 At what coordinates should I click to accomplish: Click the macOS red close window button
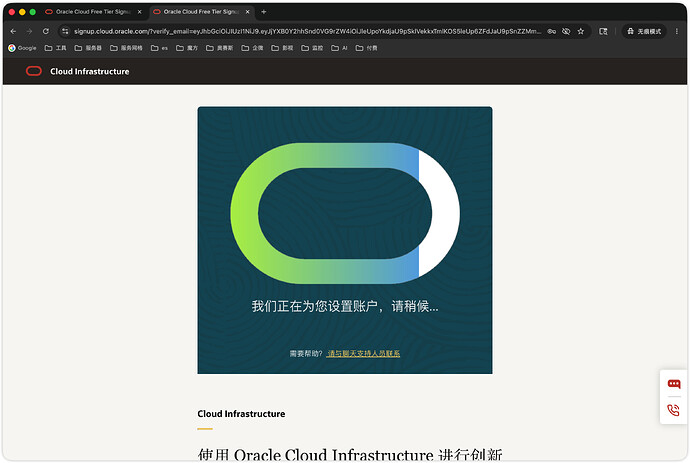(12, 12)
